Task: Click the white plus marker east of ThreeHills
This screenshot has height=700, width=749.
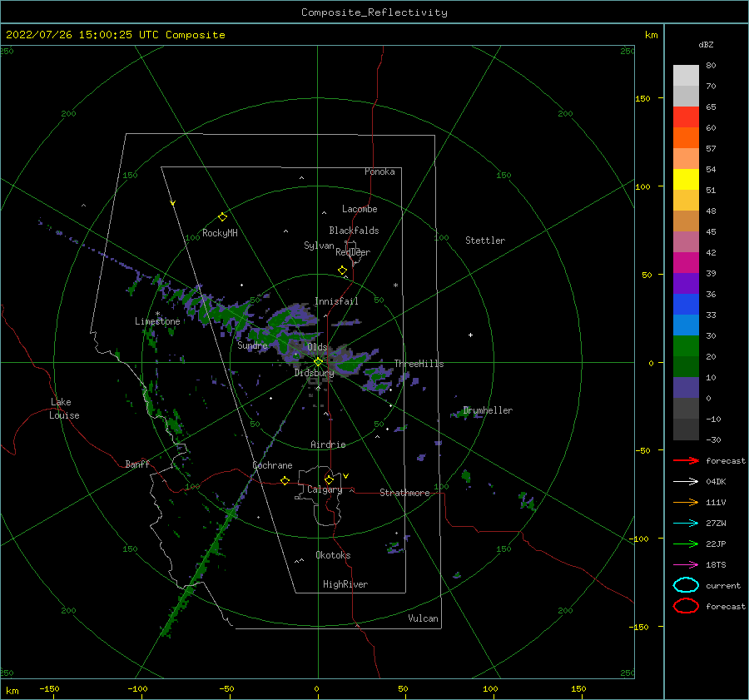Action: tap(470, 335)
